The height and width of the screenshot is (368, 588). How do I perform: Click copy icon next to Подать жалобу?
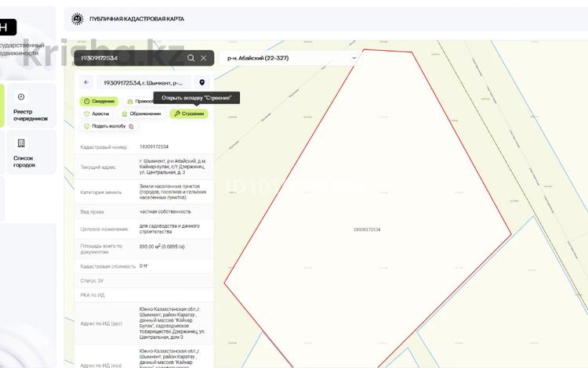tap(131, 127)
